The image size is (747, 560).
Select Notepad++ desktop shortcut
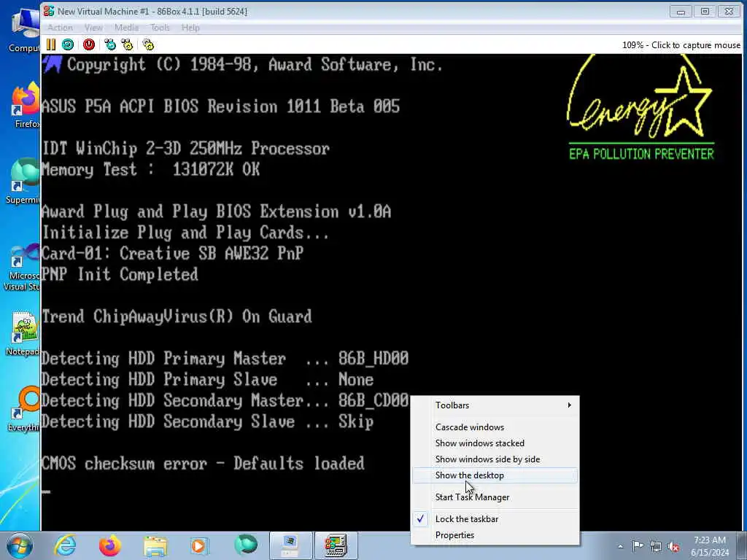23,333
